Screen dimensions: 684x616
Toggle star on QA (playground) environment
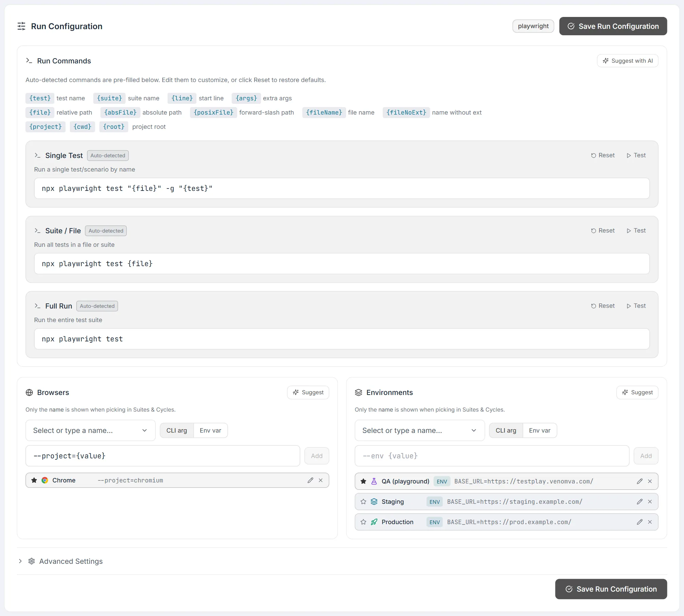click(x=363, y=481)
